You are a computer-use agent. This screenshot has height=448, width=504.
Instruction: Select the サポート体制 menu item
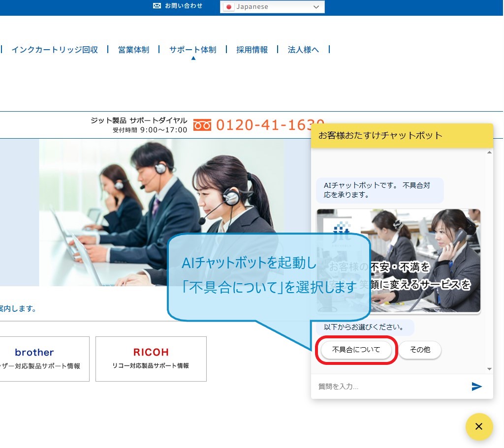click(x=192, y=50)
